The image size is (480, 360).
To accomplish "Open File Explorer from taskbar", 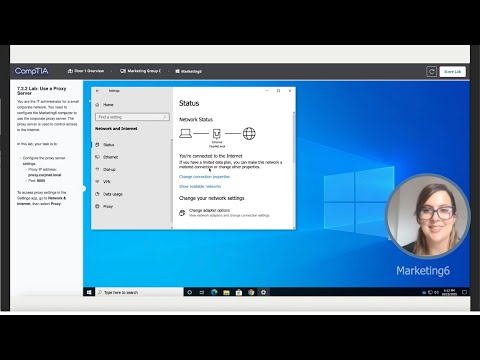I will [x=226, y=292].
